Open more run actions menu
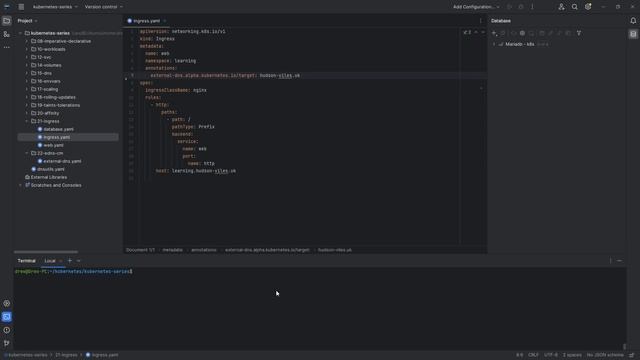Viewport: 640px width, 360px height. 532,7
